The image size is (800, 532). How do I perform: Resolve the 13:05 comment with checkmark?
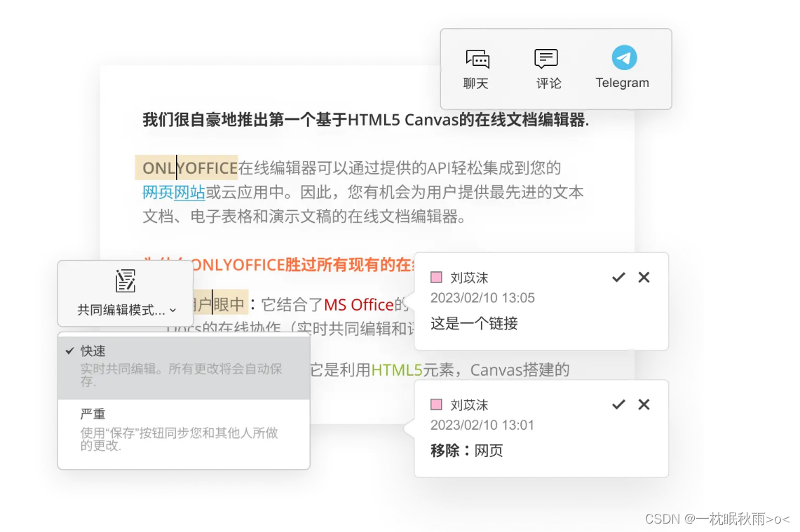618,277
